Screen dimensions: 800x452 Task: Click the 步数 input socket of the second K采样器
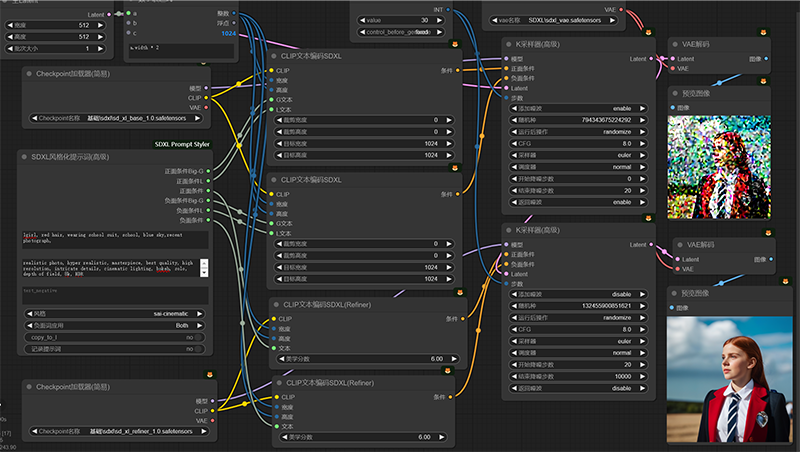(506, 284)
